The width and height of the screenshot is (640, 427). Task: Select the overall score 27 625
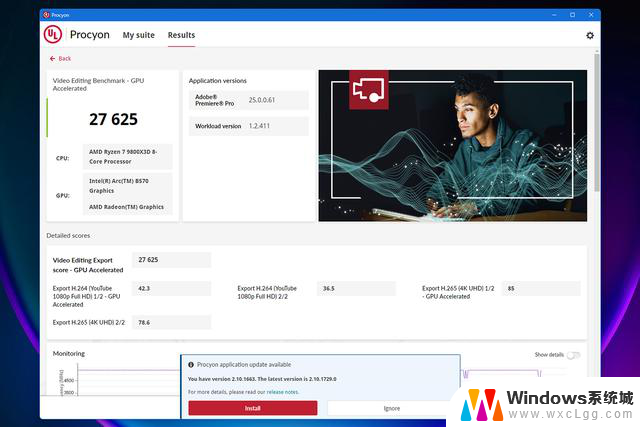click(113, 119)
